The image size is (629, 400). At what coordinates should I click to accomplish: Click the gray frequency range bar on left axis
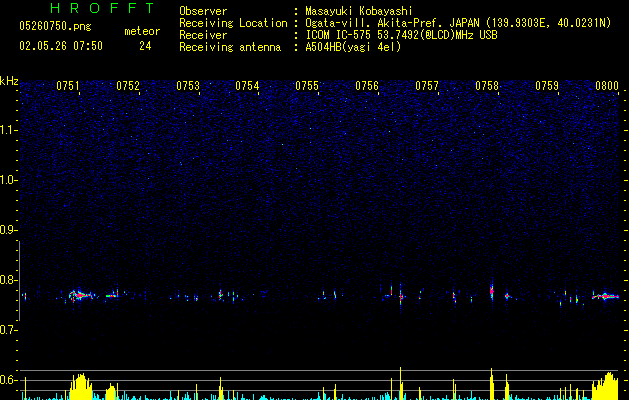point(19,280)
